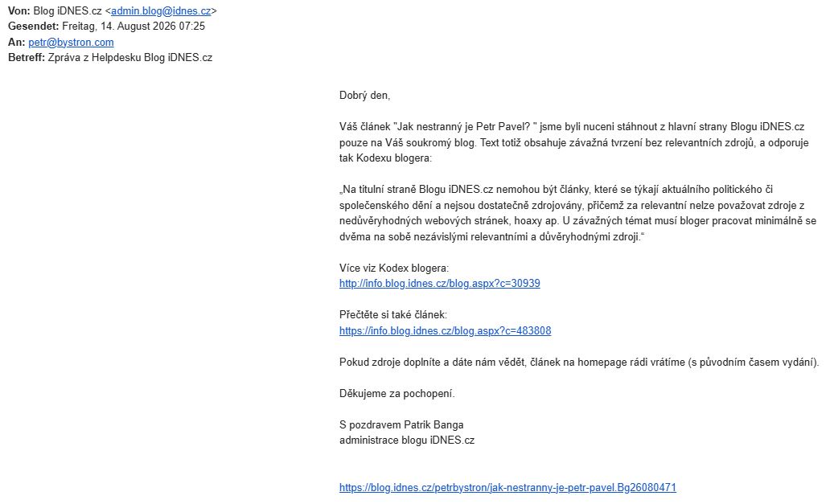Click the text Přečtěte si také článek:
The width and height of the screenshot is (834, 504).
coord(393,315)
